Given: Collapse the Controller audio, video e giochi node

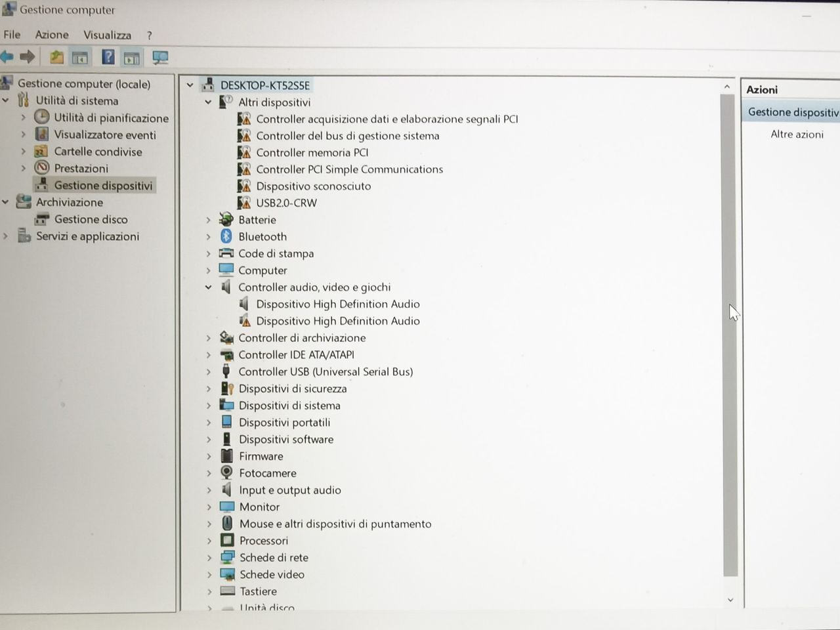Looking at the screenshot, I should click(x=208, y=287).
